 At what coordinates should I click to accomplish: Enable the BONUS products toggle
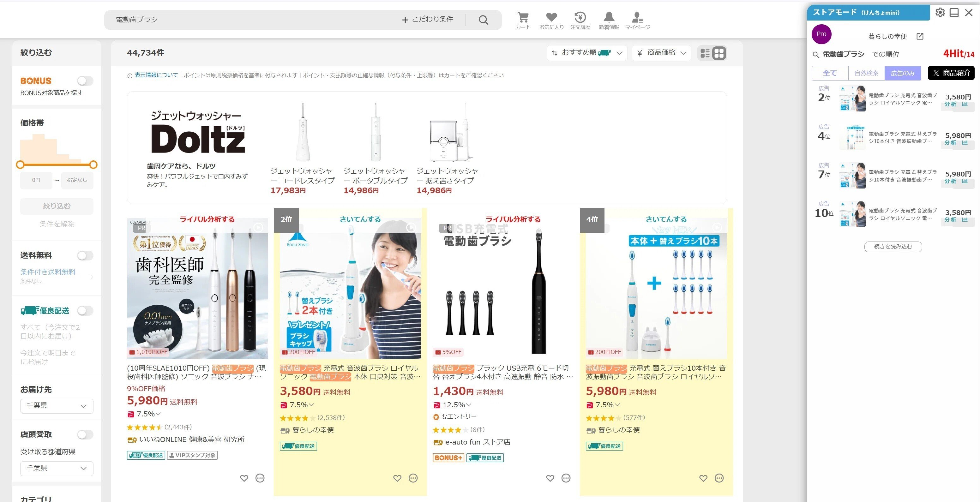pos(85,81)
